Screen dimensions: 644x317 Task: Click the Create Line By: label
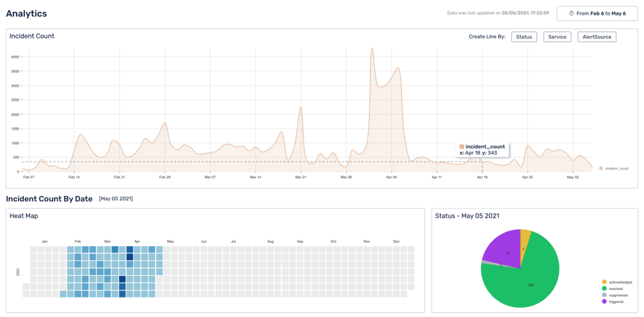pyautogui.click(x=487, y=37)
